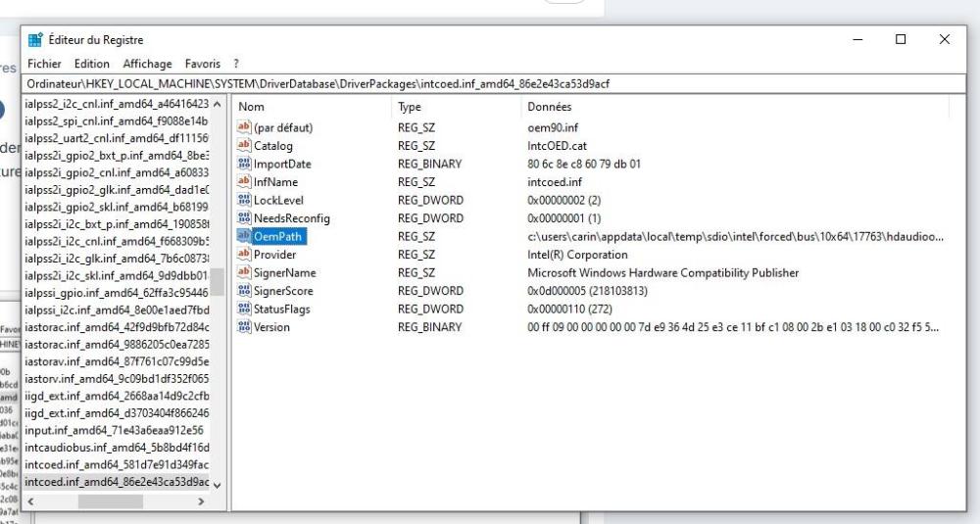Select key input.inf_amd64_71e43a6eaa912e56
The width and height of the screenshot is (980, 524).
click(117, 430)
